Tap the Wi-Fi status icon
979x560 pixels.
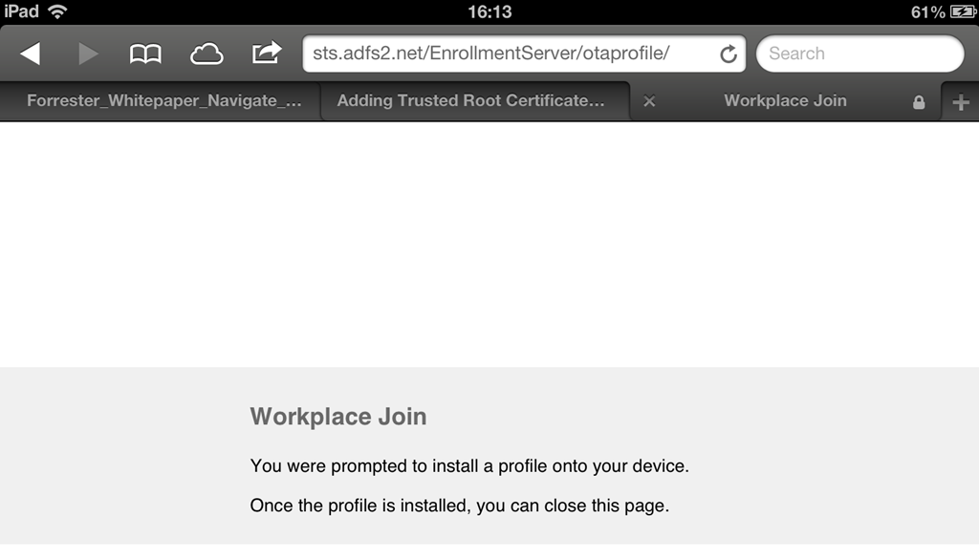pos(57,11)
